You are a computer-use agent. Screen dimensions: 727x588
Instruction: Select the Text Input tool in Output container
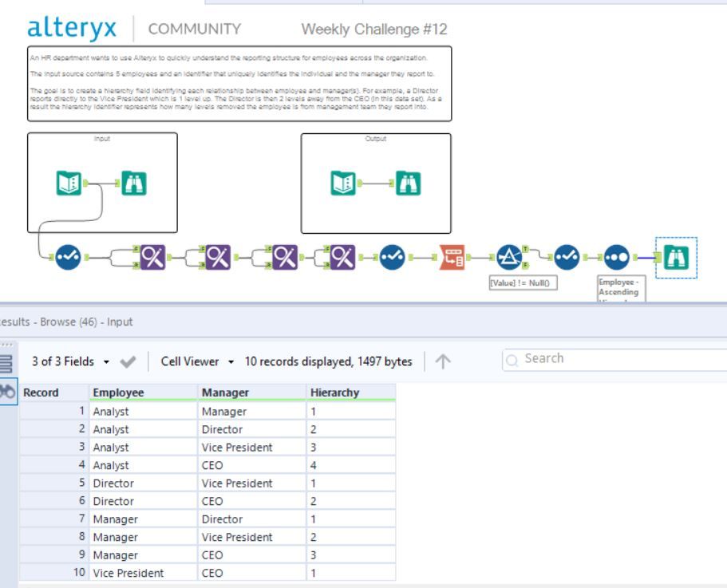pyautogui.click(x=343, y=183)
